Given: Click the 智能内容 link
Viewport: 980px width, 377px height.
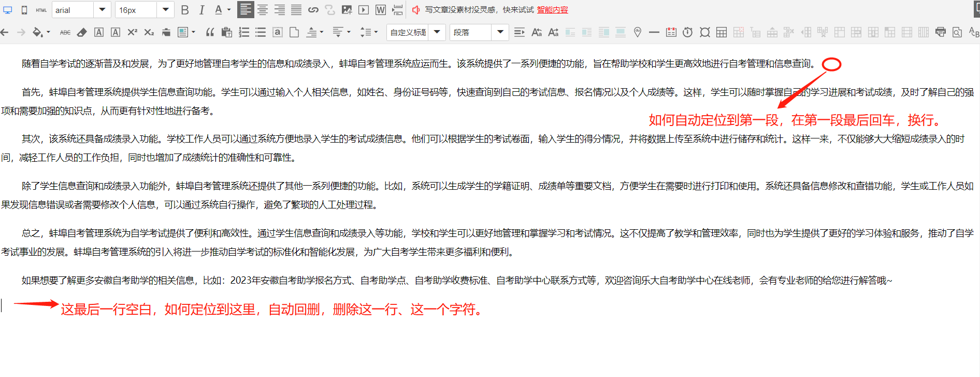Looking at the screenshot, I should pos(552,10).
